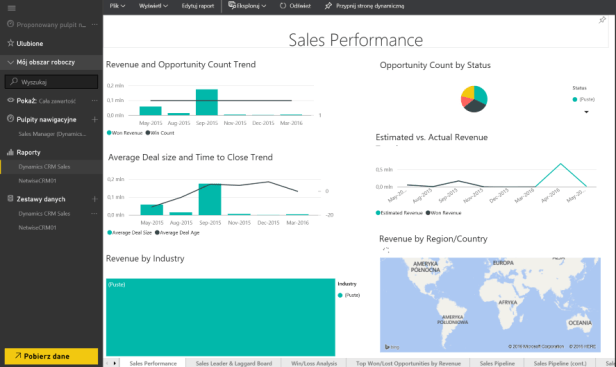Viewport: 616px width, 367px height.
Task: Open Proponowany pulpit in sidebar
Action: [51, 24]
